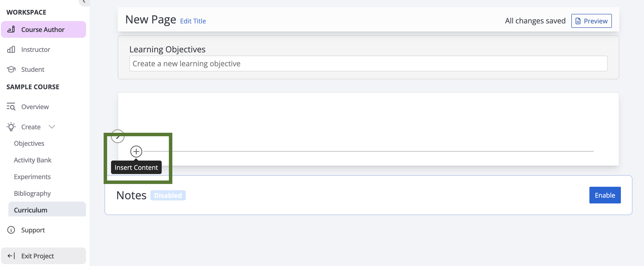Go to Experiments in sidebar
The width and height of the screenshot is (644, 266).
pyautogui.click(x=32, y=177)
